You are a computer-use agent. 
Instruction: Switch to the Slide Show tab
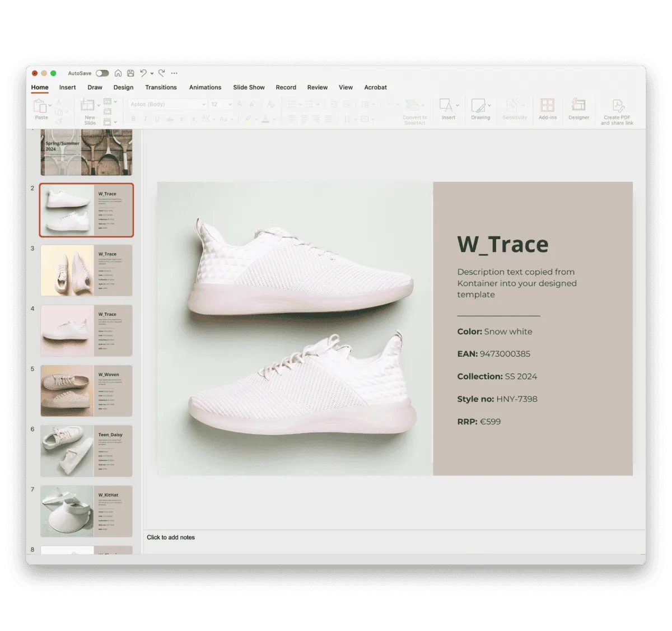pos(249,87)
